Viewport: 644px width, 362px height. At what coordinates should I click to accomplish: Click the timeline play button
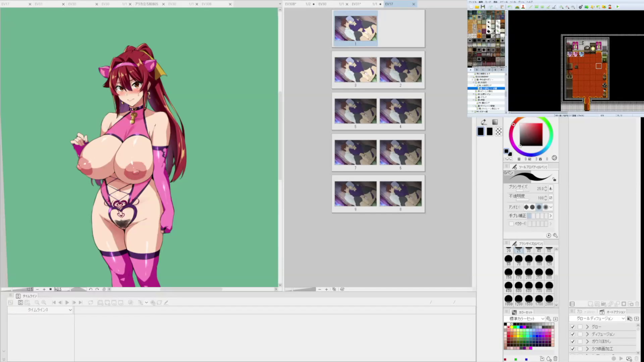point(67,302)
